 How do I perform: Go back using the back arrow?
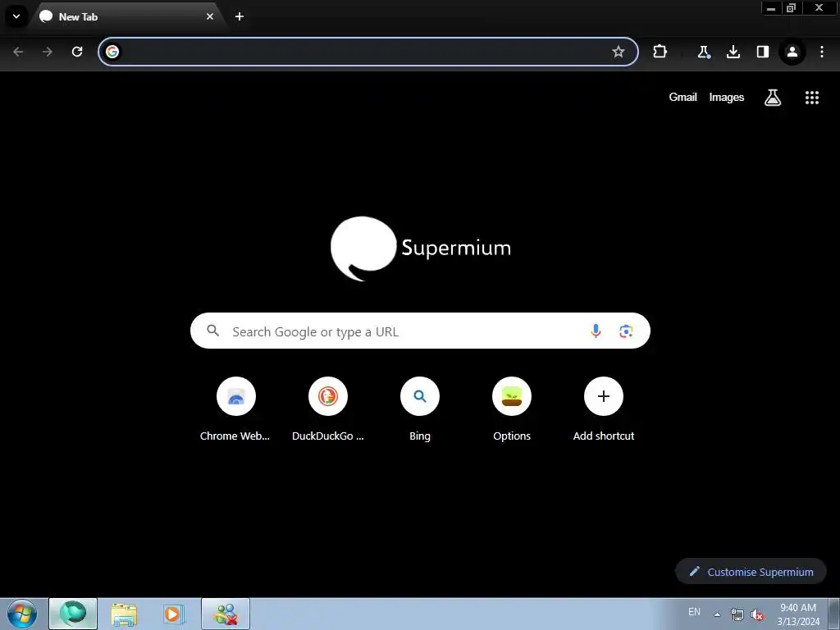coord(18,52)
